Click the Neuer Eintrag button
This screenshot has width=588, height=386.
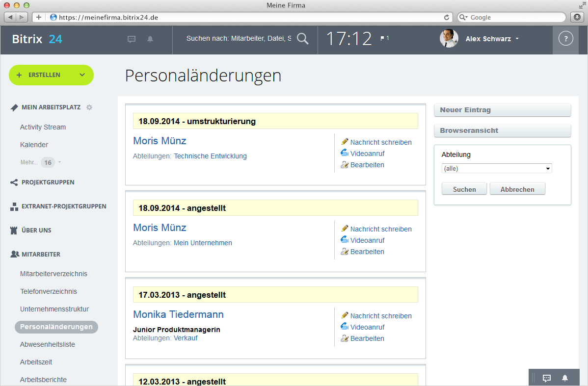coord(503,110)
